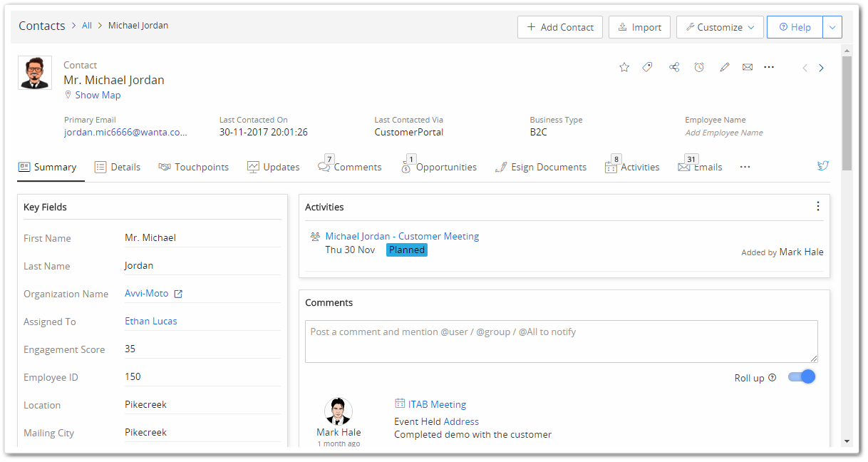Open Activities panel three-dot menu
868x462 pixels.
(x=817, y=207)
